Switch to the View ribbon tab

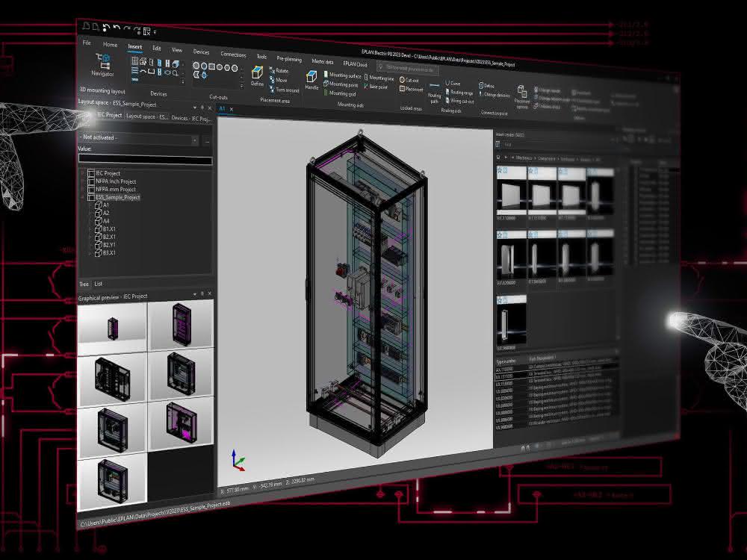[x=177, y=50]
